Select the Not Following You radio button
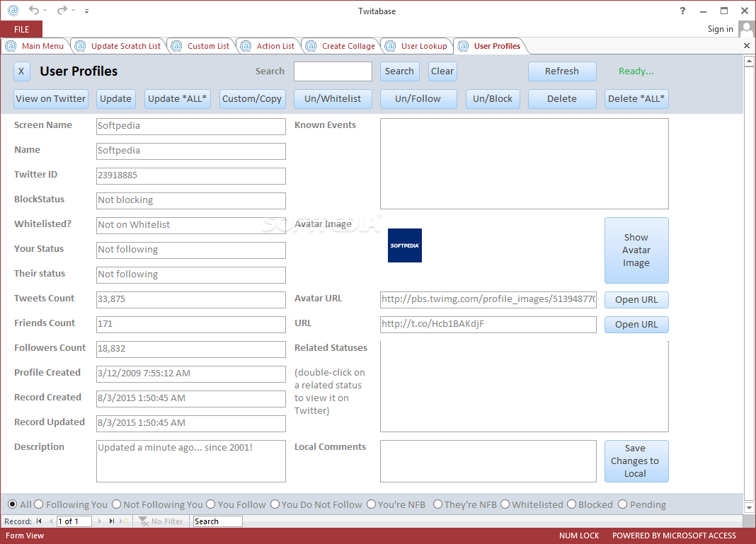 coord(116,504)
